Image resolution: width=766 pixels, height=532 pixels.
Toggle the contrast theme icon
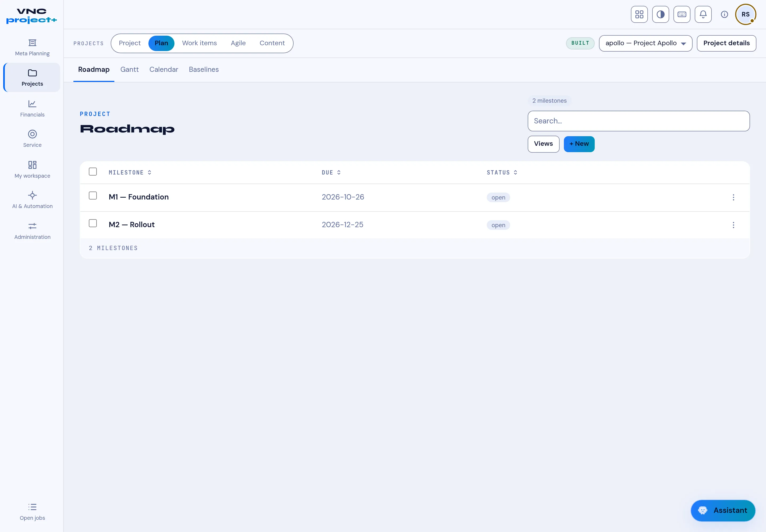tap(660, 14)
